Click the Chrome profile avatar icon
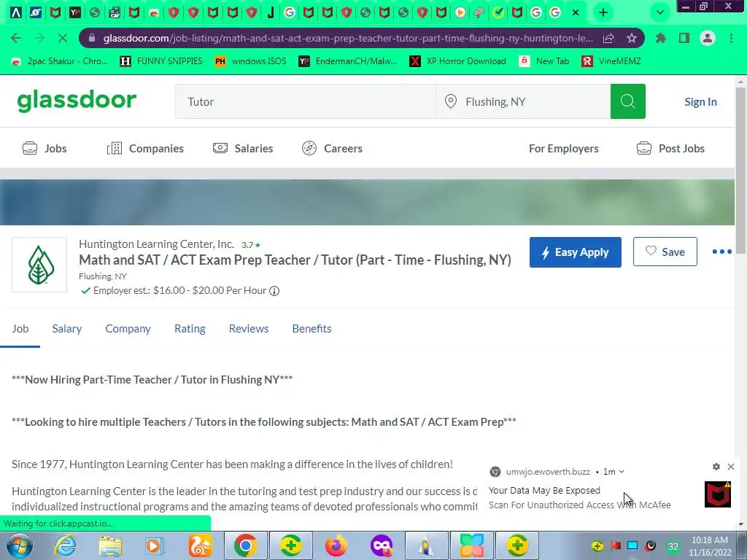The image size is (747, 560). coord(708,38)
